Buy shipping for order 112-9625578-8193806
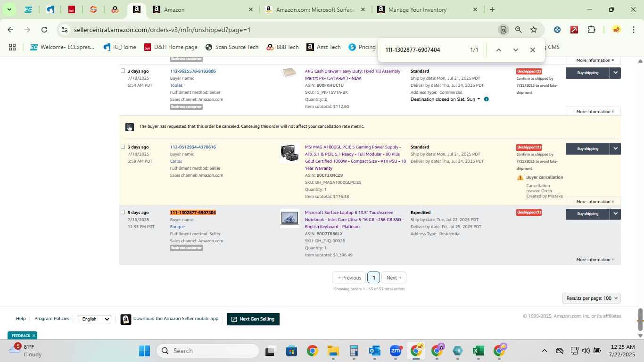Image resolution: width=644 pixels, height=362 pixels. coord(587,73)
